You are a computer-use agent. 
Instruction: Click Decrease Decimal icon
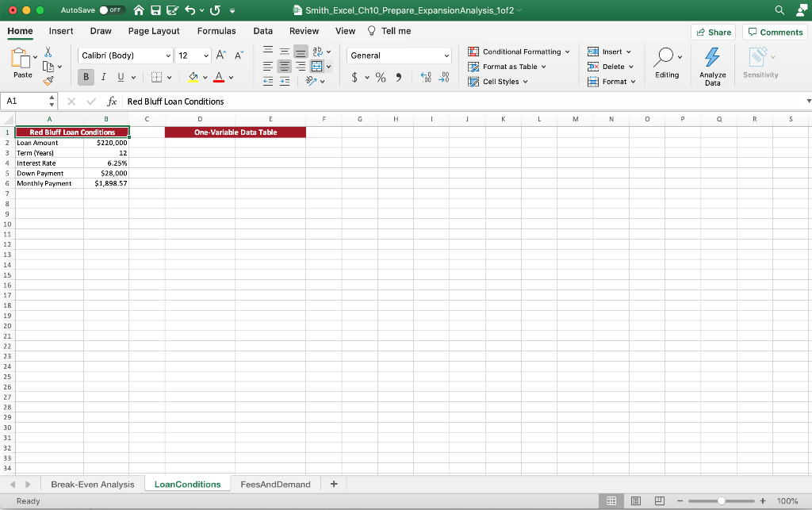(x=444, y=77)
